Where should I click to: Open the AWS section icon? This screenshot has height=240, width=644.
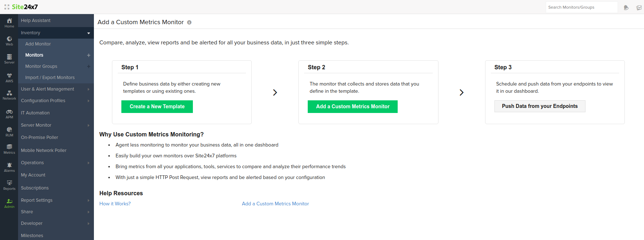(9, 78)
